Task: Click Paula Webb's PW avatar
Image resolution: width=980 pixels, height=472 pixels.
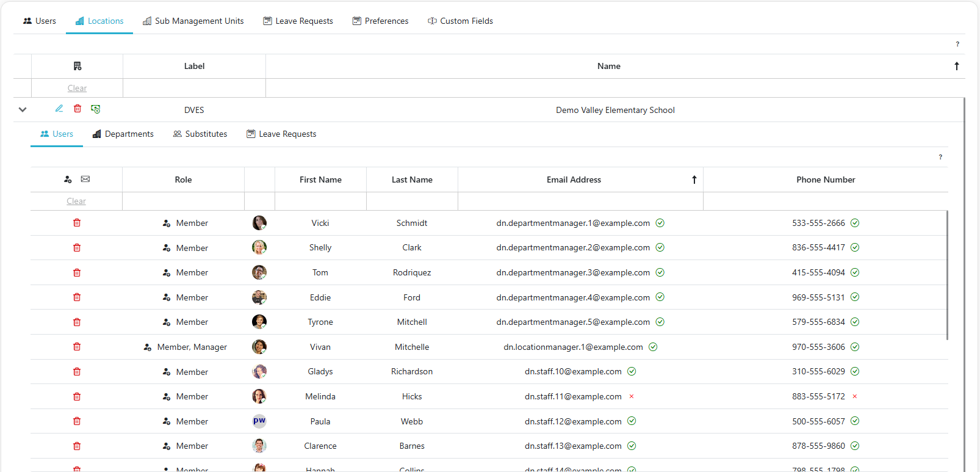Action: coord(259,421)
